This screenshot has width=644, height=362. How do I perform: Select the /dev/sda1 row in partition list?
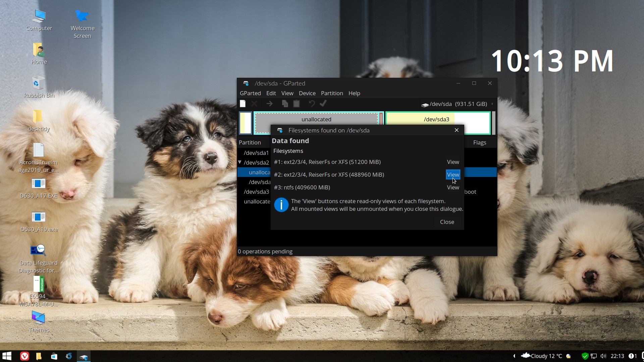(256, 153)
